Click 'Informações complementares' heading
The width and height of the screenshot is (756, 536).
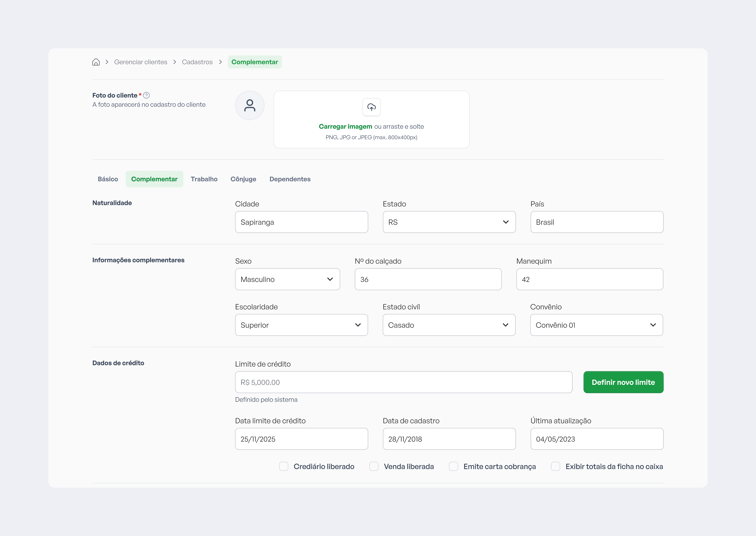coord(138,260)
